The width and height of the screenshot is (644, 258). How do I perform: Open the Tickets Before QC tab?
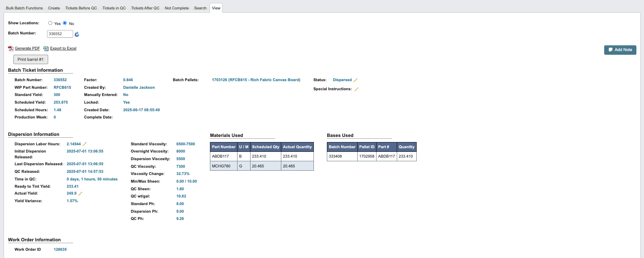click(x=81, y=8)
